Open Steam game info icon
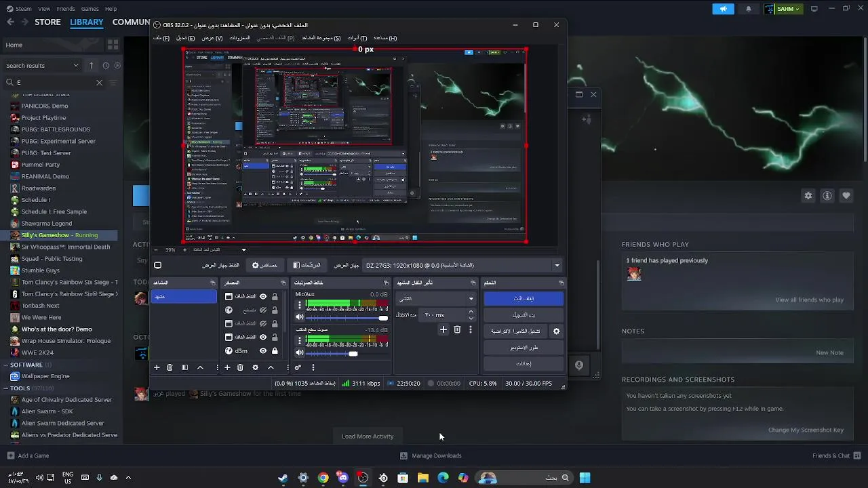This screenshot has height=488, width=868. tap(827, 196)
